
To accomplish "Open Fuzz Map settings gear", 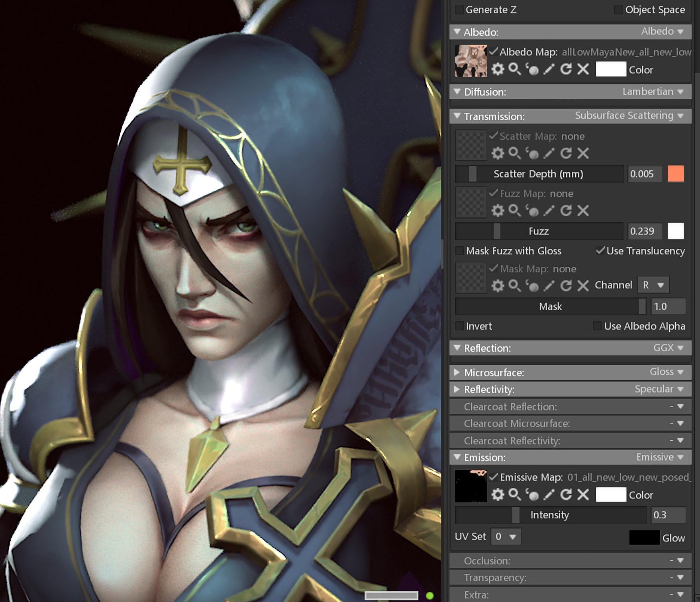I will point(498,211).
